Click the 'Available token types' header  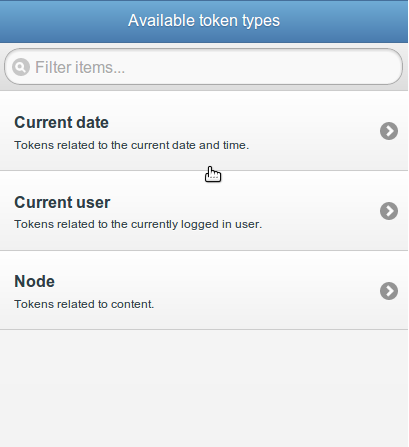pos(204,21)
